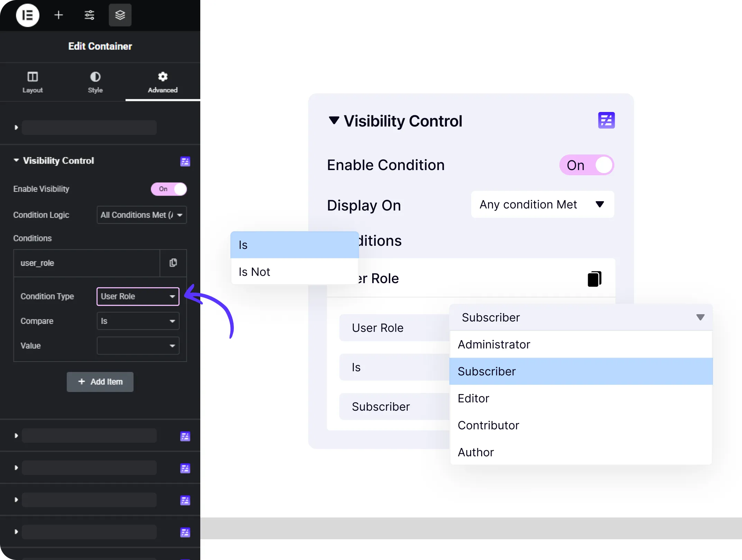Open the empty Value dropdown field
The height and width of the screenshot is (560, 742).
[138, 346]
